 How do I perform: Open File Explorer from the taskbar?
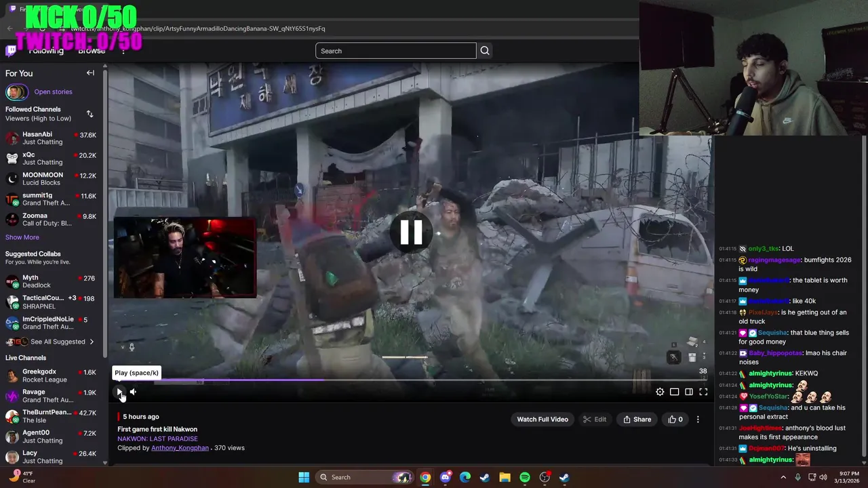click(505, 477)
